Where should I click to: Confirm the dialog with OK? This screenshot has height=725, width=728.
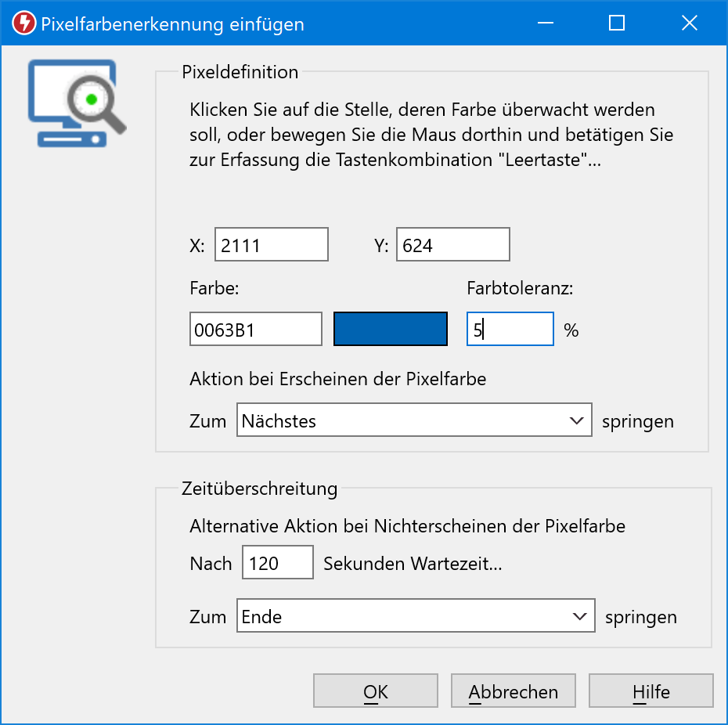click(x=376, y=692)
